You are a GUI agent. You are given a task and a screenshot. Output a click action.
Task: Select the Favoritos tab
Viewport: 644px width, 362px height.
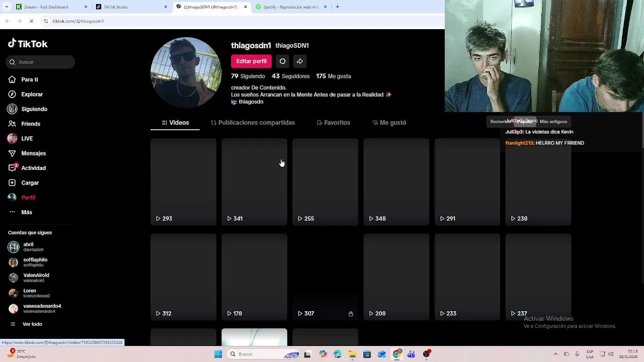(x=333, y=123)
